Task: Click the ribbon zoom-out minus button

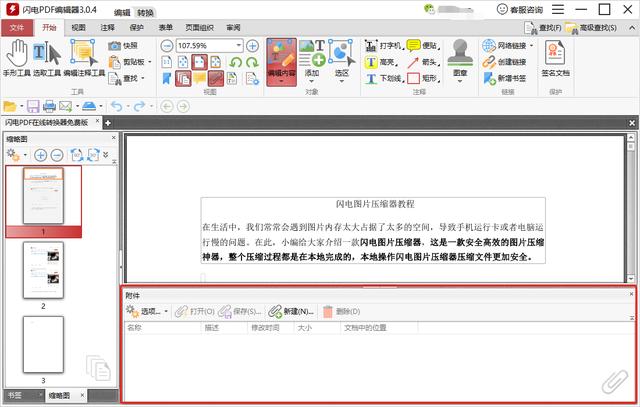Action: 167,46
